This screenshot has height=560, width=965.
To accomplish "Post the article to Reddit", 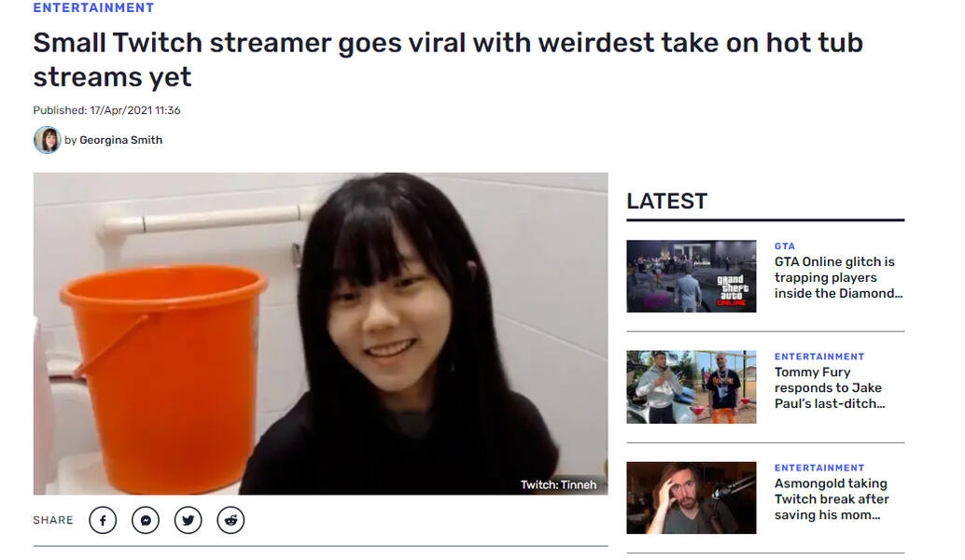I will (x=231, y=520).
